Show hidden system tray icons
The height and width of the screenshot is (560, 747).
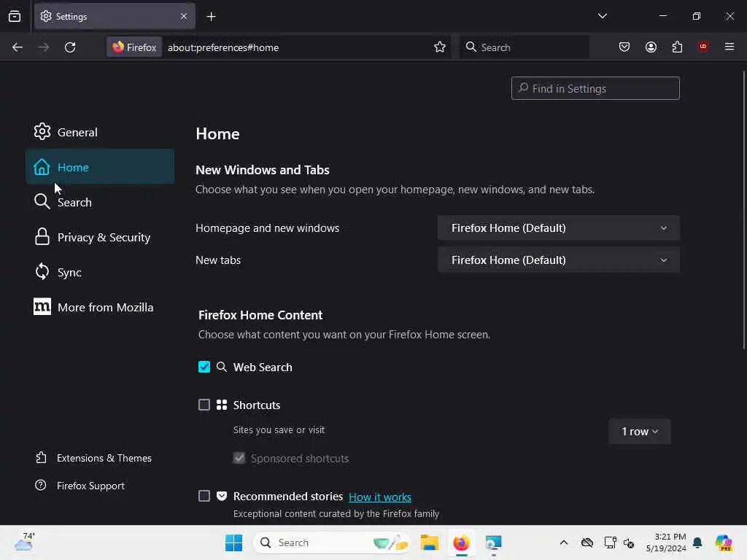564,542
